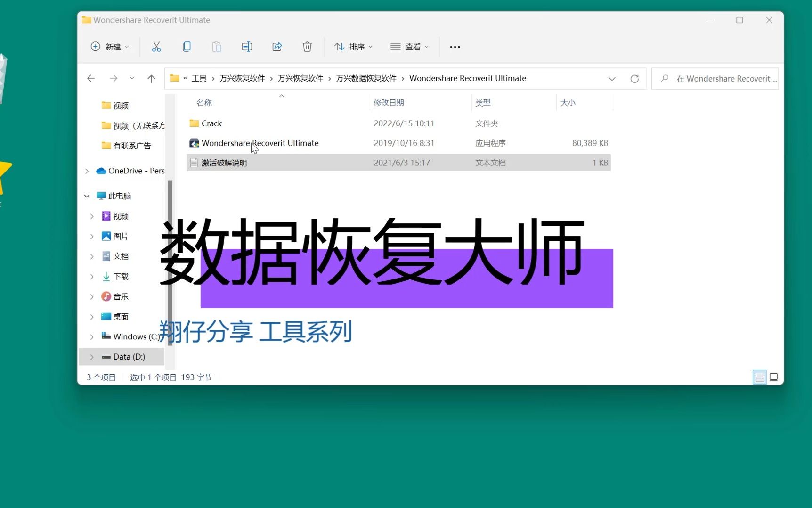
Task: Click the Cut scissors icon
Action: coord(156,47)
